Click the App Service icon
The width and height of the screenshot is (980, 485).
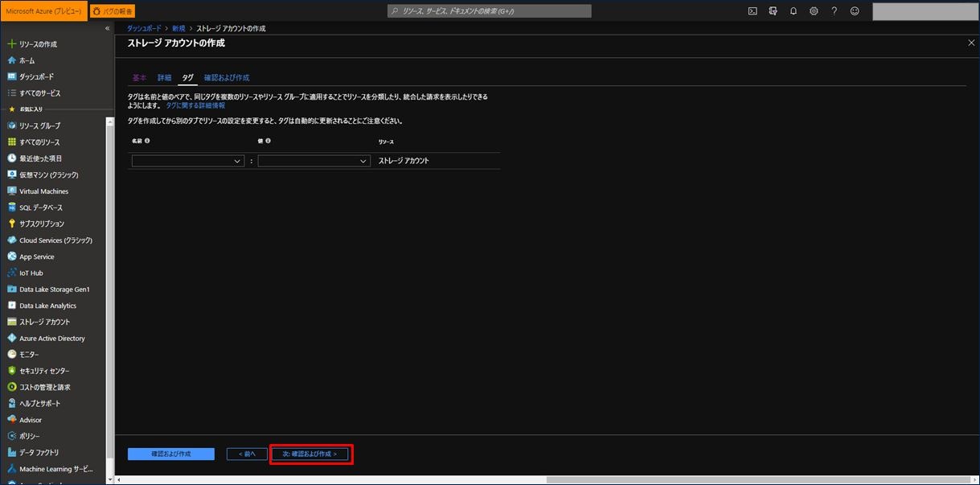click(11, 257)
